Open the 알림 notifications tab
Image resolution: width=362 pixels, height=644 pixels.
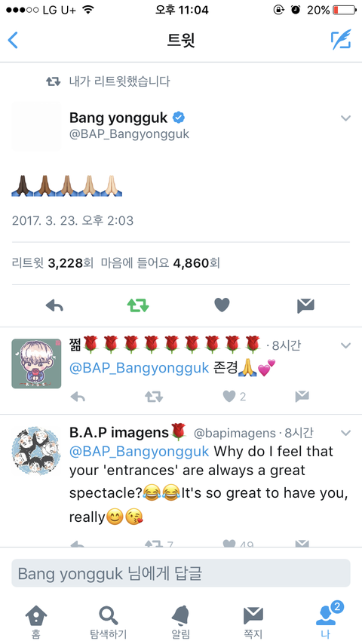tap(181, 621)
